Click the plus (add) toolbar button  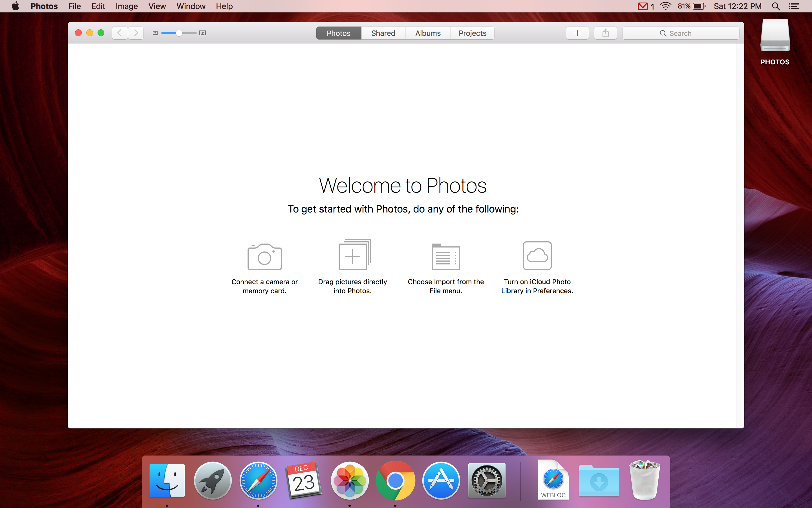pyautogui.click(x=577, y=33)
